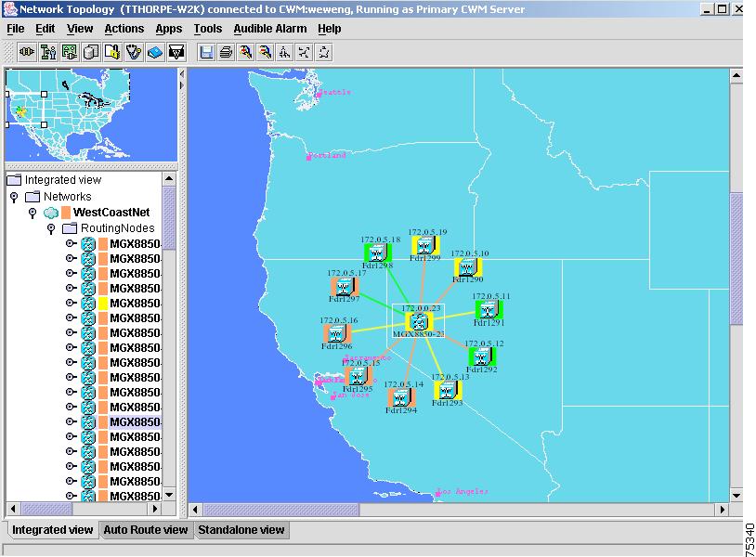The width and height of the screenshot is (756, 557).
Task: Select feeder node Fdr1294 on the map
Action: (401, 398)
